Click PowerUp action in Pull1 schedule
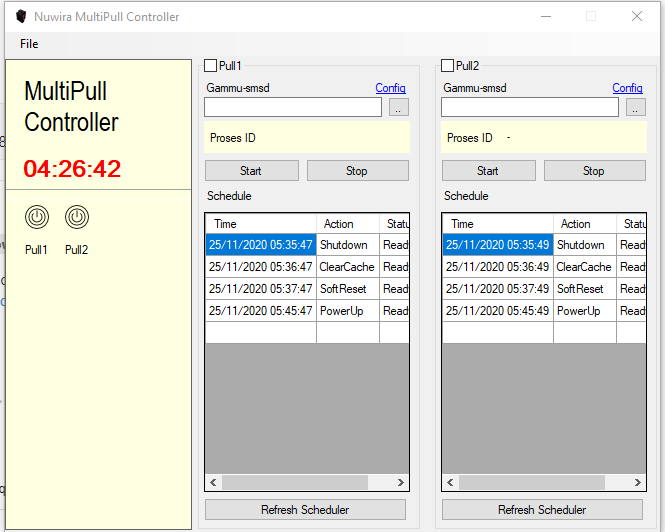 [x=348, y=311]
